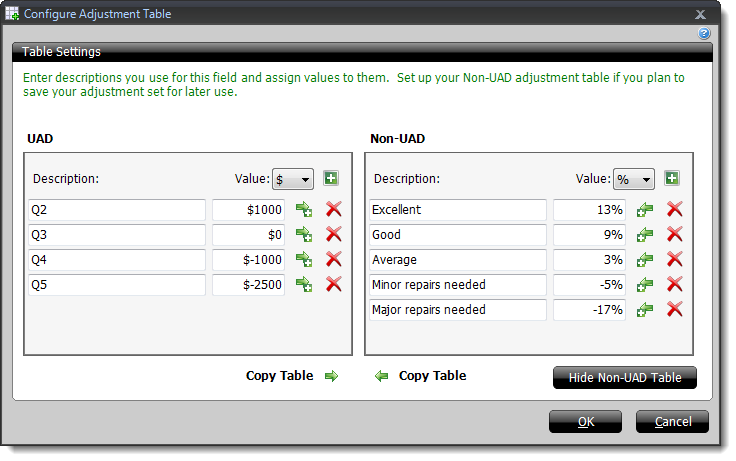
Task: Click the green add row icon in Non-UAD table
Action: (672, 179)
